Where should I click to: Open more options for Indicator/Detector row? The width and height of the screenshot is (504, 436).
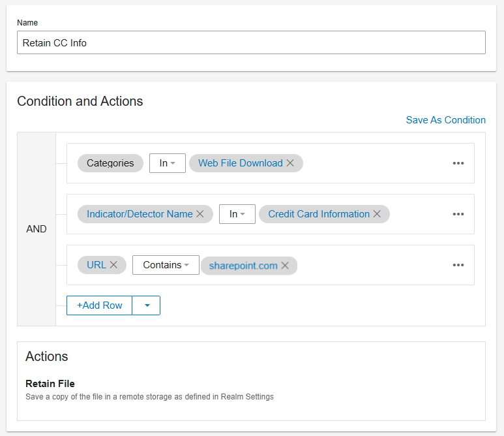tap(458, 214)
